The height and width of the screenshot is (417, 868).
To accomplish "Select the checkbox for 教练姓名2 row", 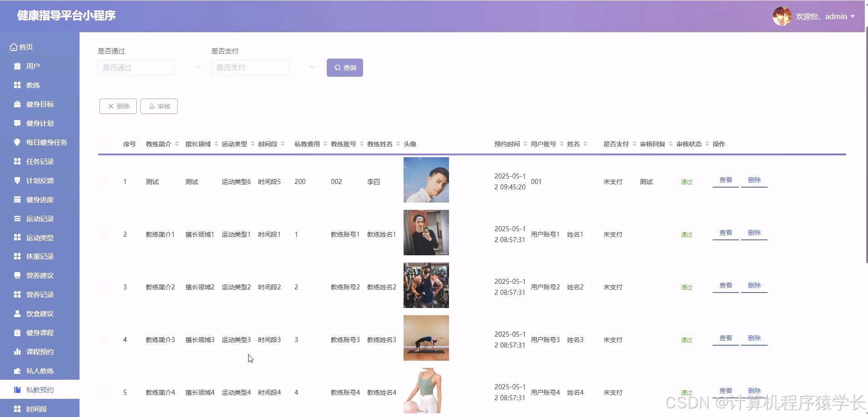I will [x=104, y=287].
